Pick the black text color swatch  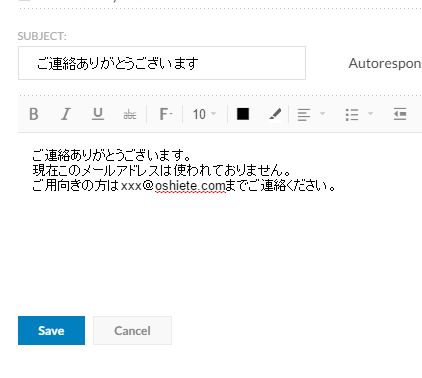coord(243,114)
